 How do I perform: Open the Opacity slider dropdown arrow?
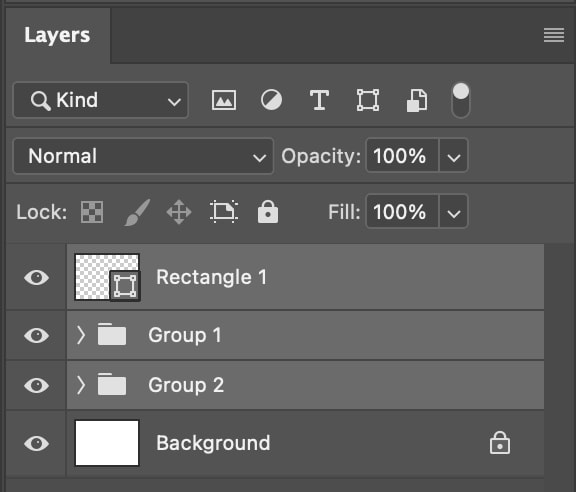point(454,156)
